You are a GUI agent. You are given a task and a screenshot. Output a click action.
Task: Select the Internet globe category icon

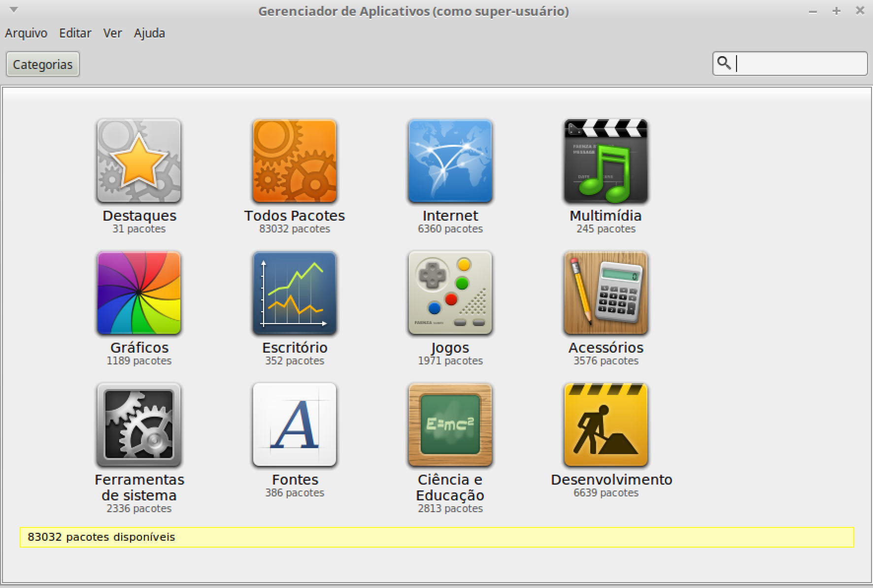(450, 161)
